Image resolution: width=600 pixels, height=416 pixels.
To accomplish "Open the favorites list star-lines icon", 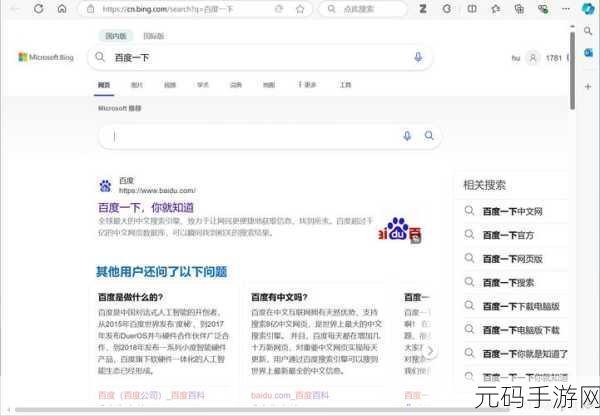I will pos(496,8).
